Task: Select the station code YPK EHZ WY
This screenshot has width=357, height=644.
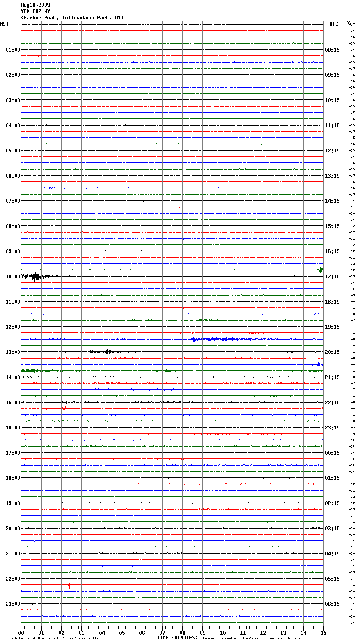Action: 35,11
